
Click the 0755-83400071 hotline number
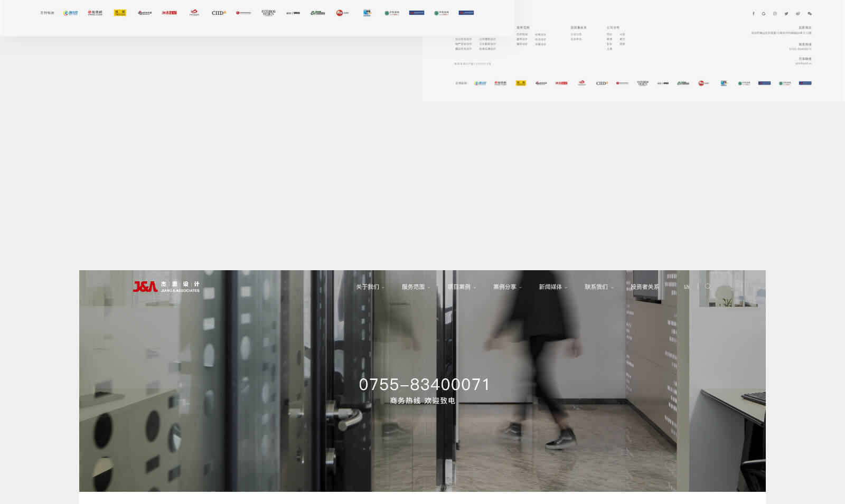pos(425,385)
